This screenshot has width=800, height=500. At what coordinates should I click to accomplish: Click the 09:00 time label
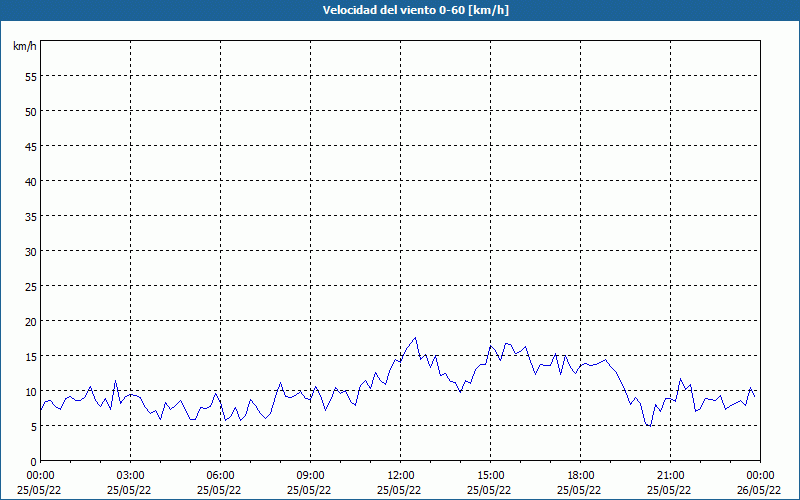(x=310, y=475)
